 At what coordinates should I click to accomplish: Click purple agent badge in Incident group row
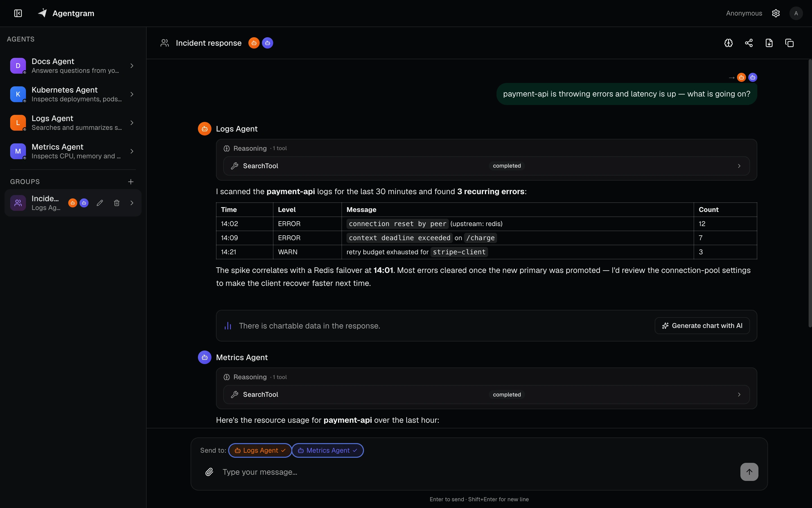click(x=84, y=203)
